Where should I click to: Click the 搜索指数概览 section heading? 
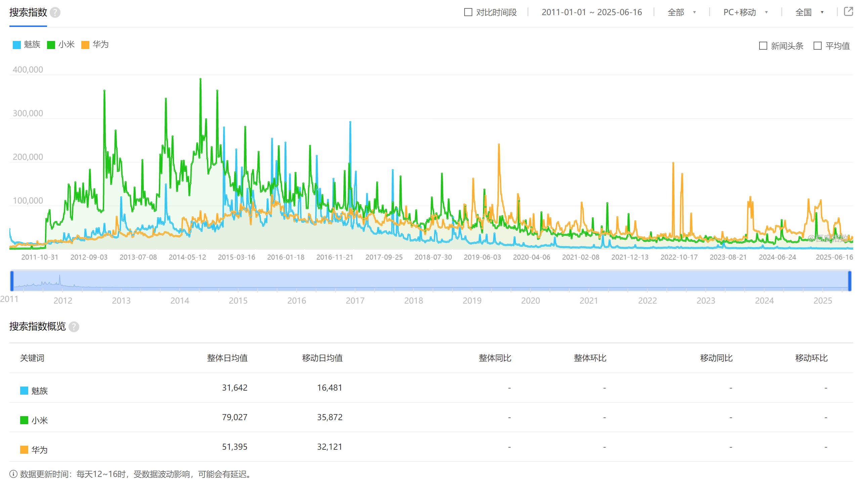[38, 326]
